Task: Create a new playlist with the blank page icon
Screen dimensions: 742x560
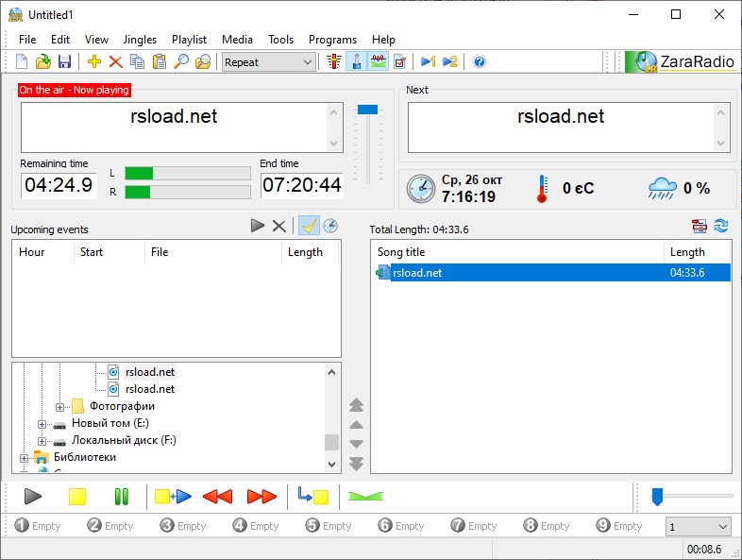Action: pyautogui.click(x=22, y=61)
